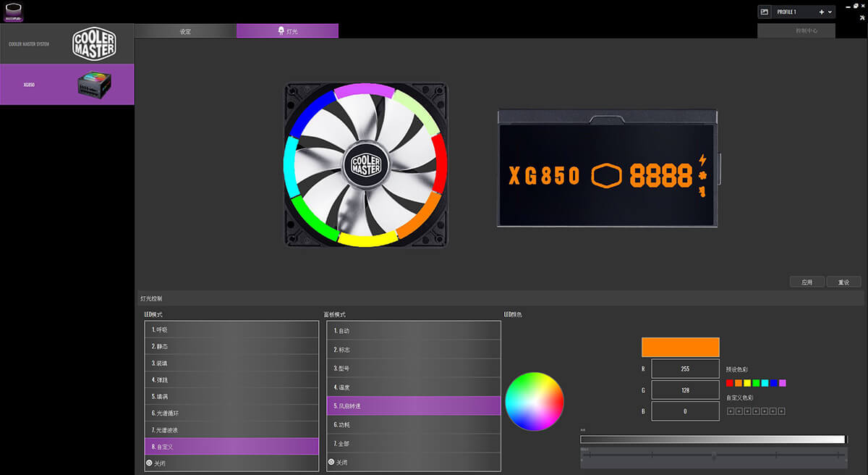Click the B value field showing 0
The image size is (868, 475).
685,411
